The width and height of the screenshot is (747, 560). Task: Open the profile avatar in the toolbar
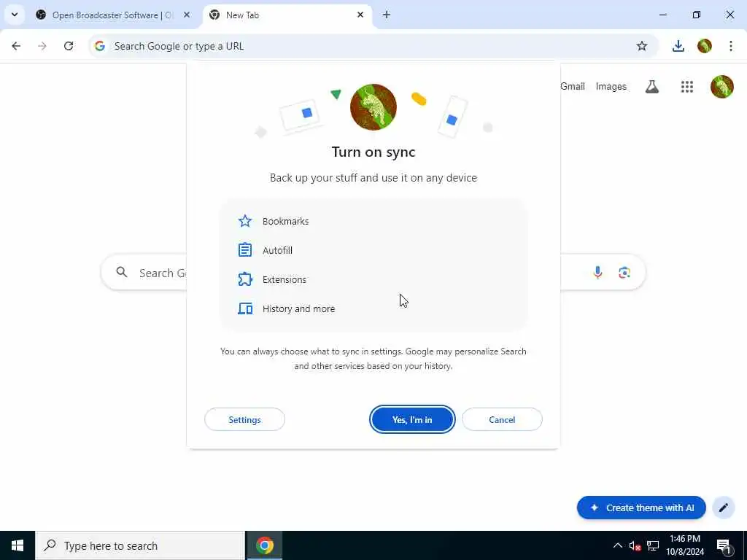[x=704, y=46]
